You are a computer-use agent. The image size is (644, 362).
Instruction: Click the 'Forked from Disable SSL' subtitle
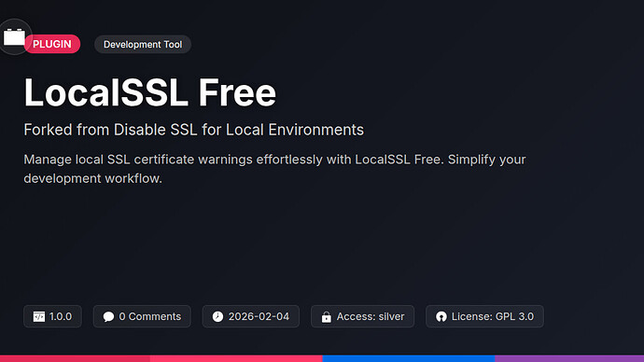(193, 130)
